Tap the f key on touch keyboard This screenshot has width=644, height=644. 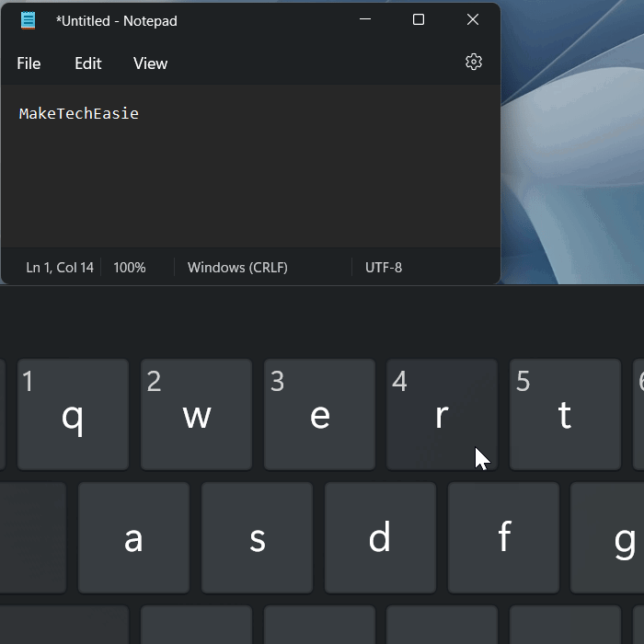pyautogui.click(x=503, y=537)
